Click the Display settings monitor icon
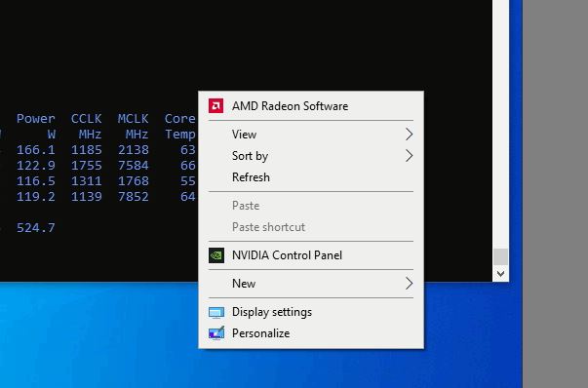The width and height of the screenshot is (588, 388). [x=216, y=312]
